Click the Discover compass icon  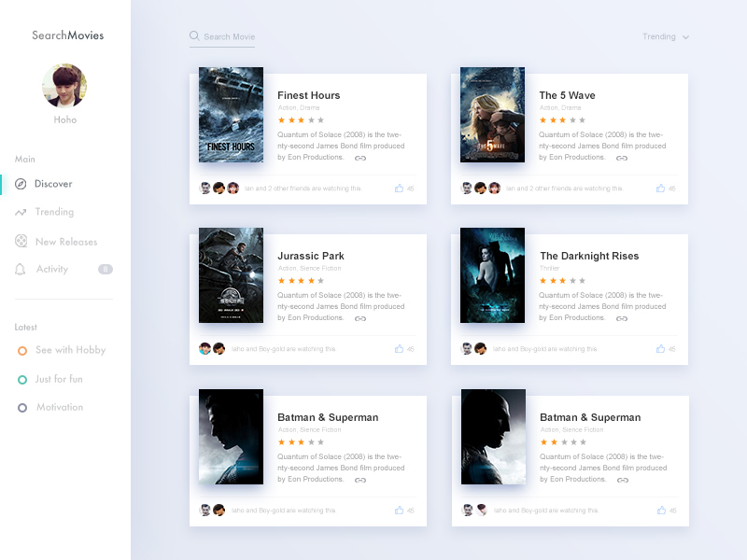(21, 184)
